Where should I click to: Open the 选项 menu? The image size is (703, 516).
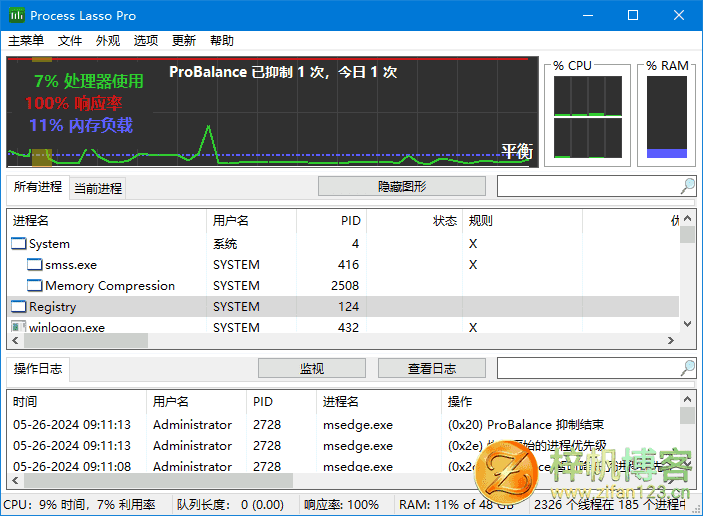146,41
